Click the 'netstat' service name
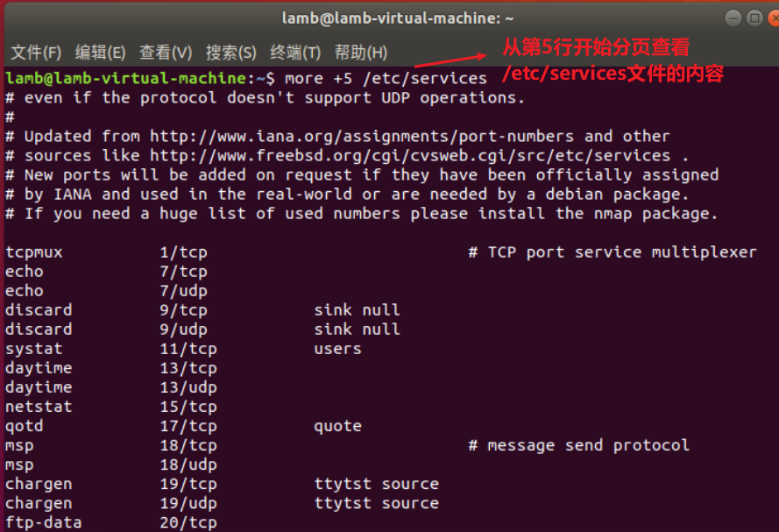The image size is (779, 532). tap(39, 407)
